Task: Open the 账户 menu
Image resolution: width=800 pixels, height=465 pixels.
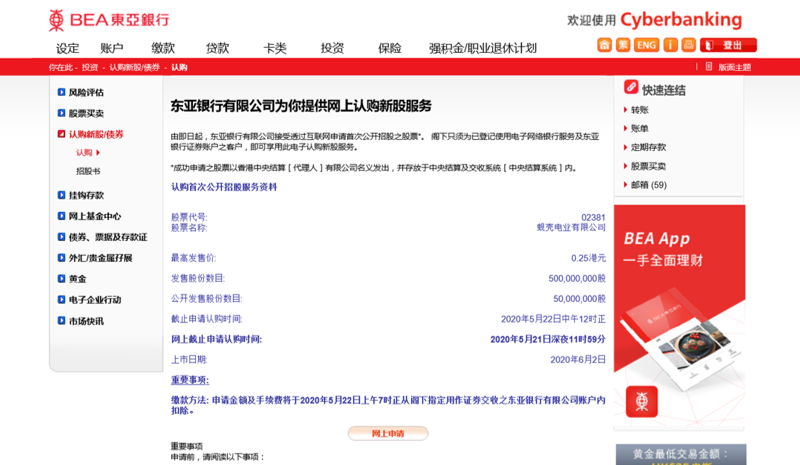Action: pos(112,48)
